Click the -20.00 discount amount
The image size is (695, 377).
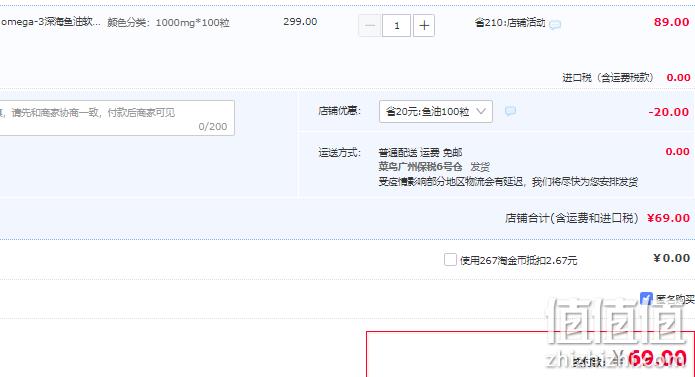(669, 112)
